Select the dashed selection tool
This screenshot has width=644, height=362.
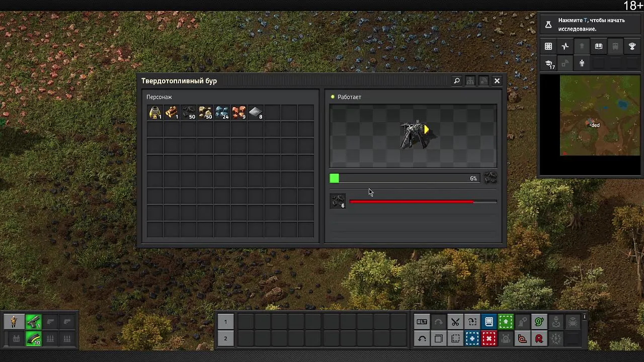455,339
